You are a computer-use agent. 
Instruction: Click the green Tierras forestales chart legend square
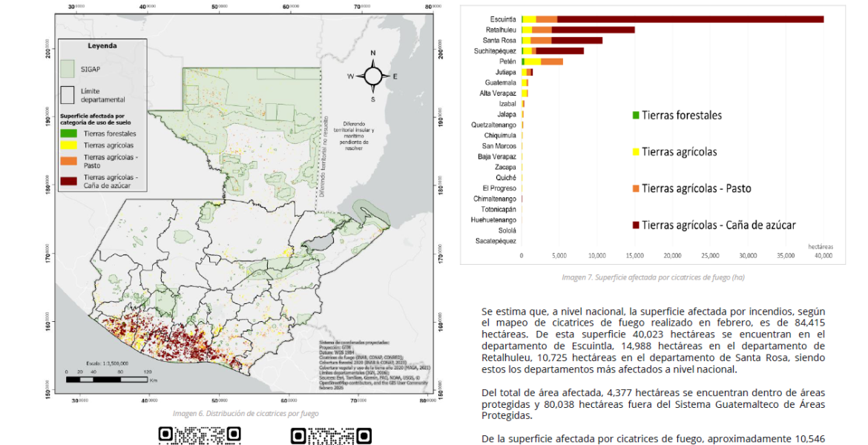[636, 116]
